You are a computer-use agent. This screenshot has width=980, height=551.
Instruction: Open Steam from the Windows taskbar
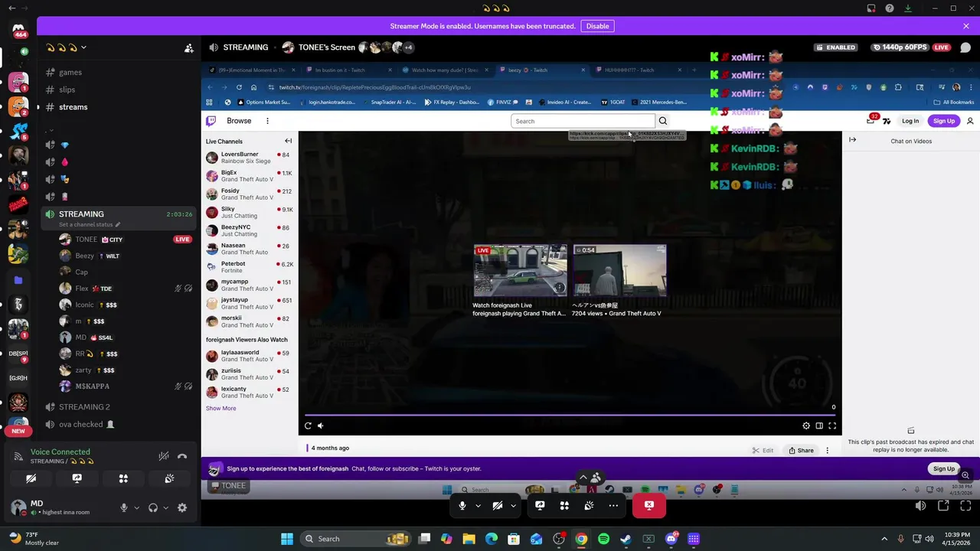coord(626,539)
